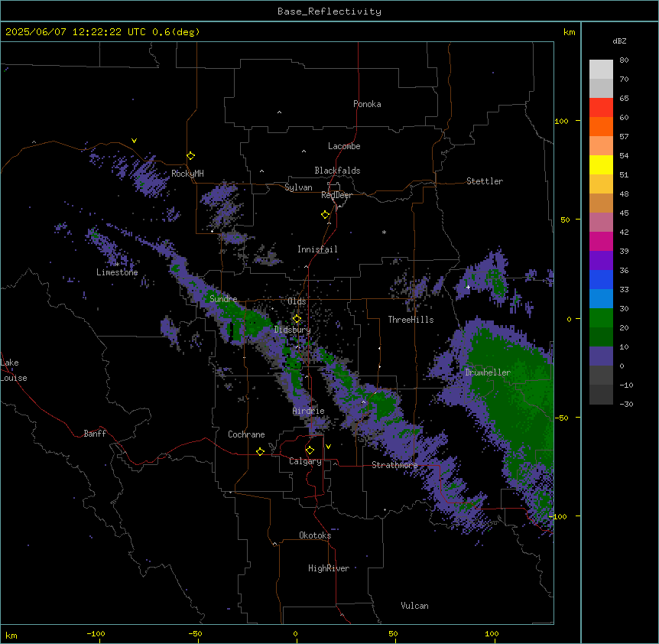Click the 80 value on dBZ legend
Screen dimensions: 659x644
(624, 60)
